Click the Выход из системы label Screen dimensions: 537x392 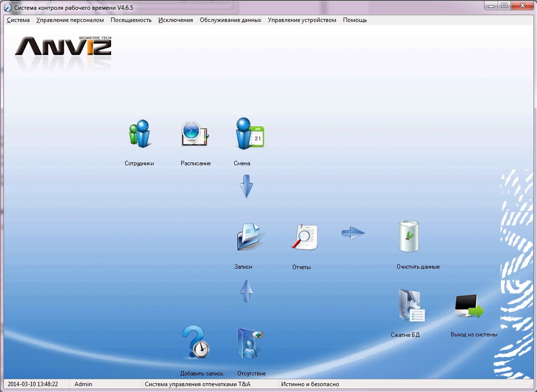point(474,334)
